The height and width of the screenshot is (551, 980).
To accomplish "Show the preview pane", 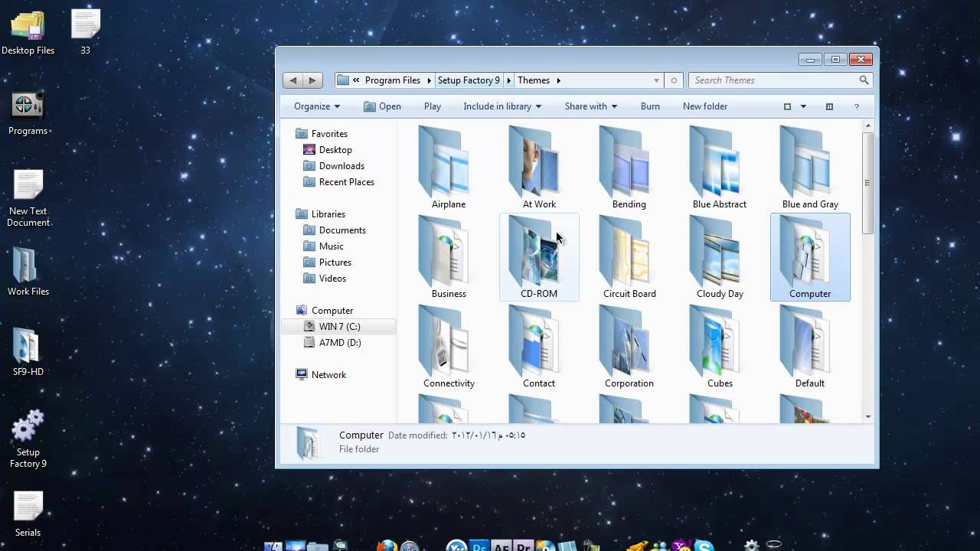I will point(829,106).
